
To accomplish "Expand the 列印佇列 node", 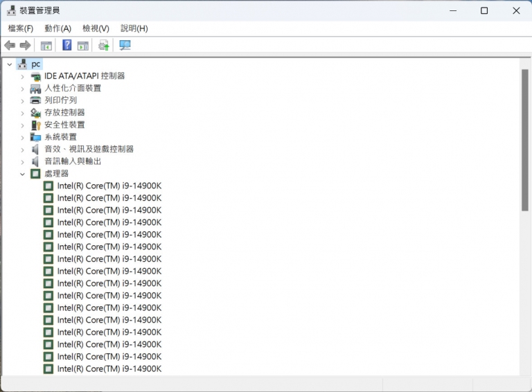I will 22,101.
